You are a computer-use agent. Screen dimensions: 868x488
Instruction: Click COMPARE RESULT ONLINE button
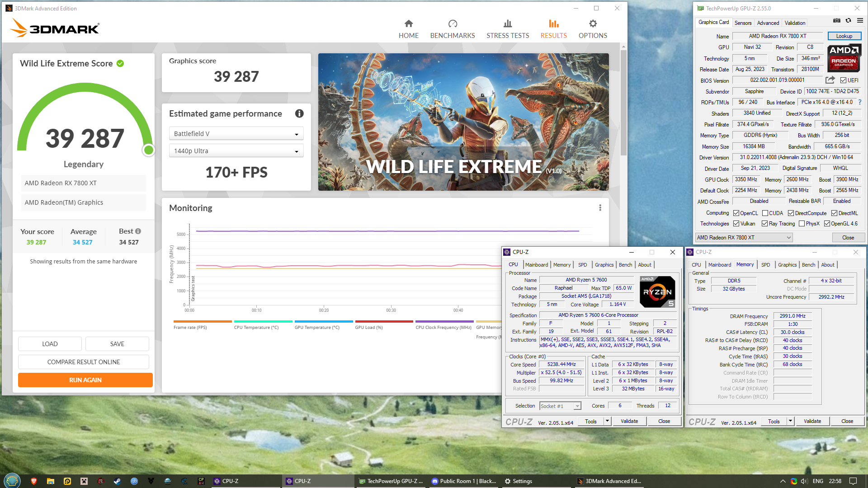pos(84,362)
